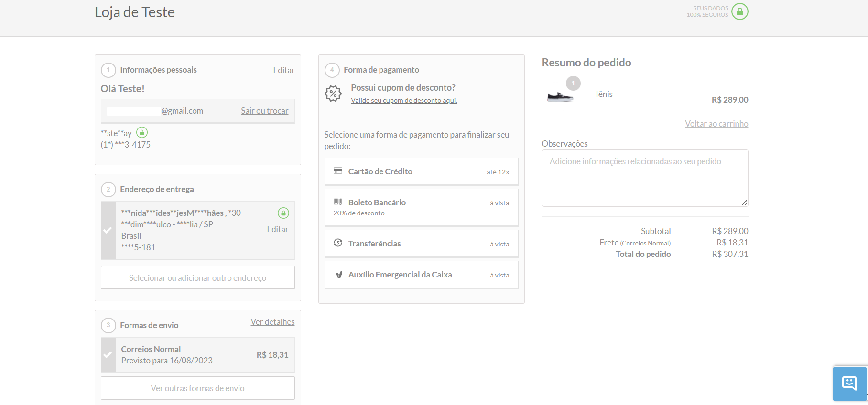Click Voltar ao carrinho link
The image size is (868, 405).
(716, 124)
